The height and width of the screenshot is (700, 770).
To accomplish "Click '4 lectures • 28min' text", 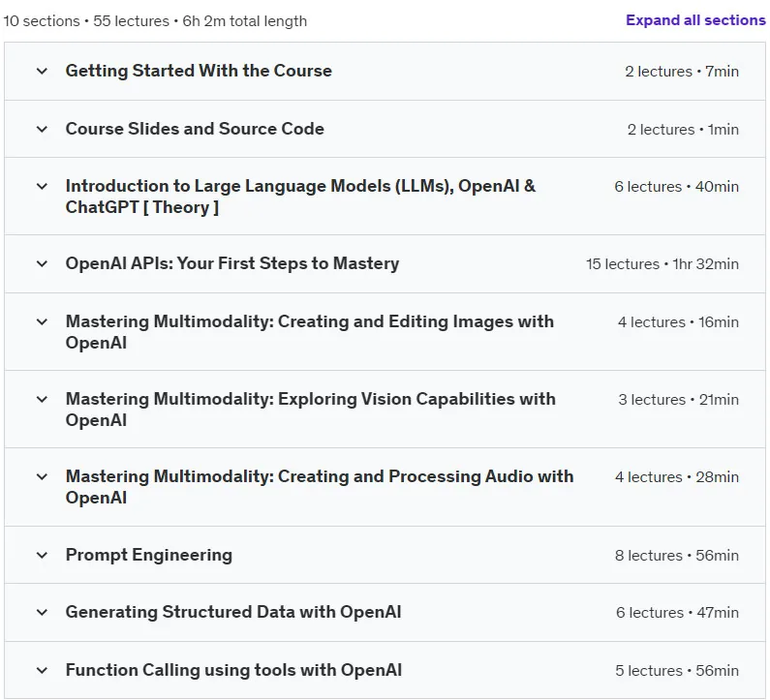I will click(x=677, y=476).
